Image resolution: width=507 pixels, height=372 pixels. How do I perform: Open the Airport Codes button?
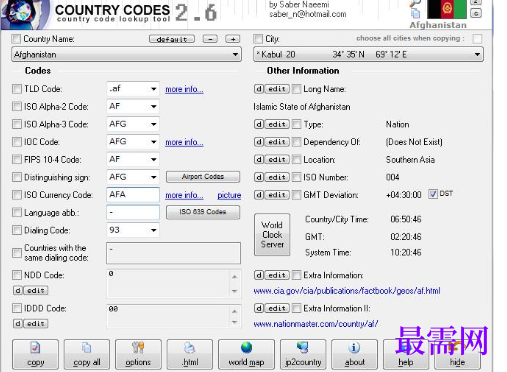coord(203,177)
